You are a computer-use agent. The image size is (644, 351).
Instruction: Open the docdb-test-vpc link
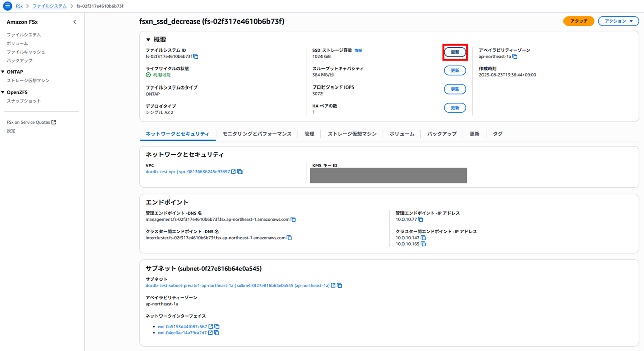pos(188,172)
